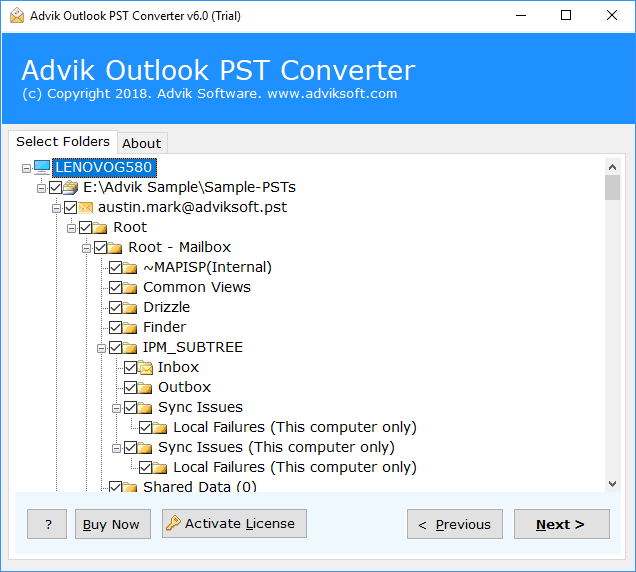
Task: Uncheck the Finder folder checkbox
Action: [116, 327]
